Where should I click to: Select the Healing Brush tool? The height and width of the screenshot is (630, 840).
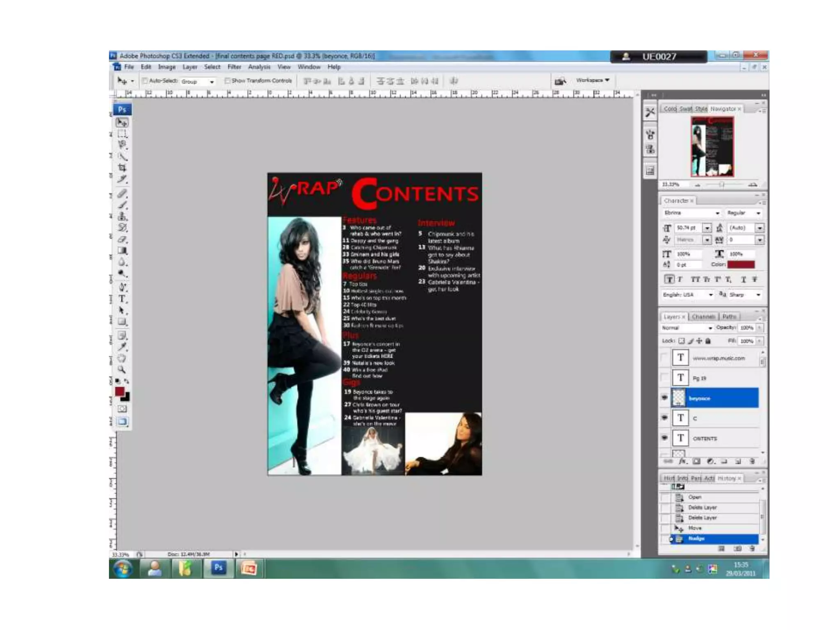tap(122, 194)
